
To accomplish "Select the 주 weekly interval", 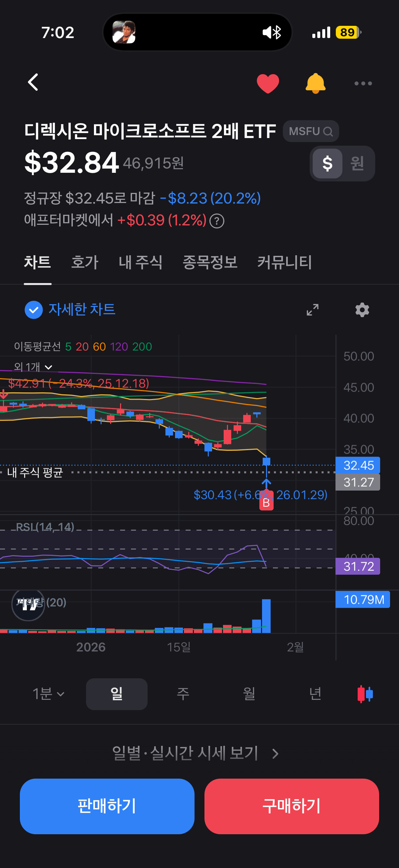I will pos(183,694).
